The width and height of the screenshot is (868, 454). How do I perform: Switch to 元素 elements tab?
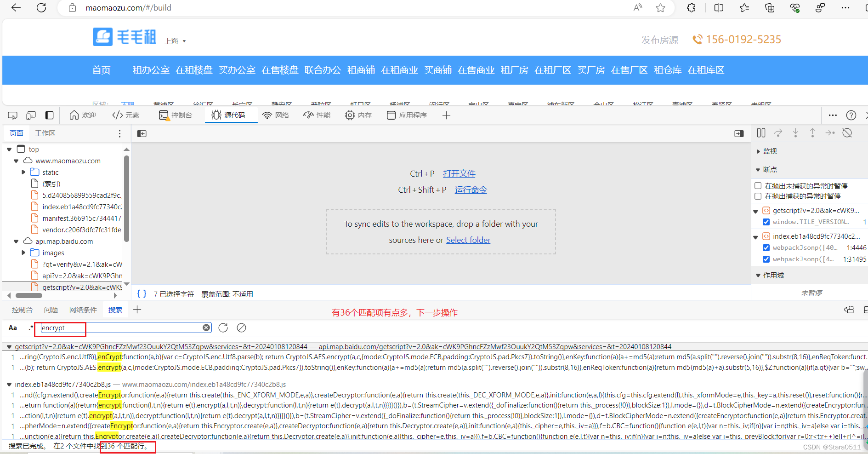pyautogui.click(x=126, y=115)
